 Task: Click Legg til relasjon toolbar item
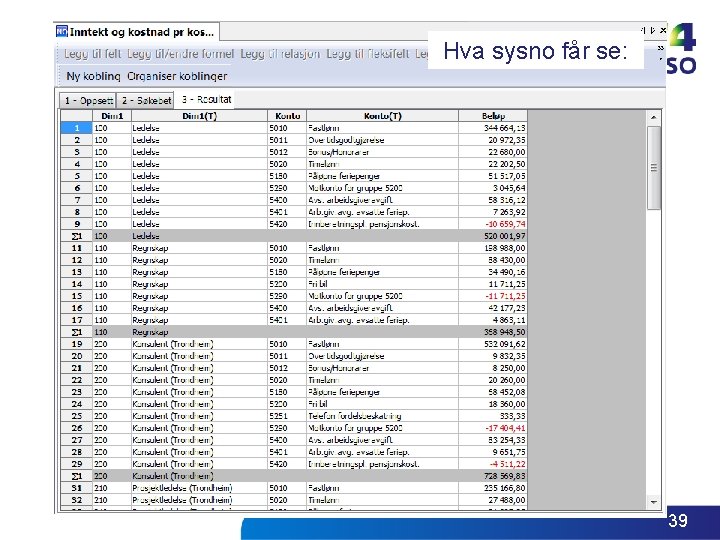pos(280,54)
